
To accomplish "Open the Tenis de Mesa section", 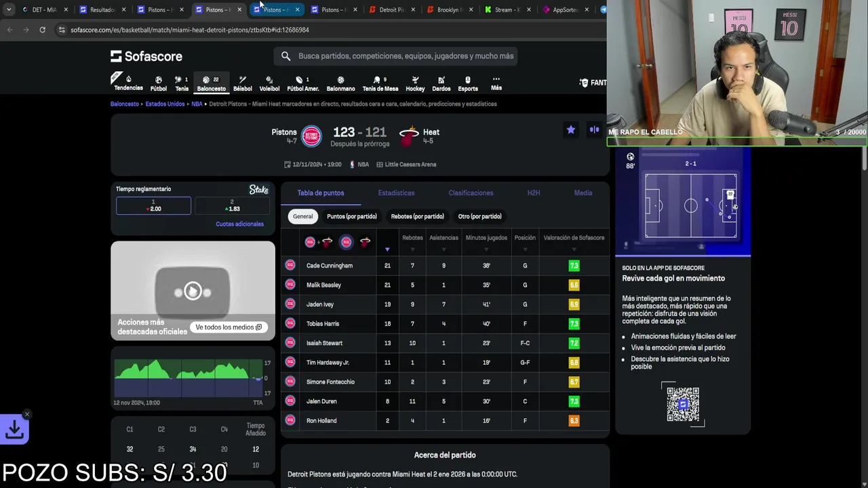I will 380,83.
